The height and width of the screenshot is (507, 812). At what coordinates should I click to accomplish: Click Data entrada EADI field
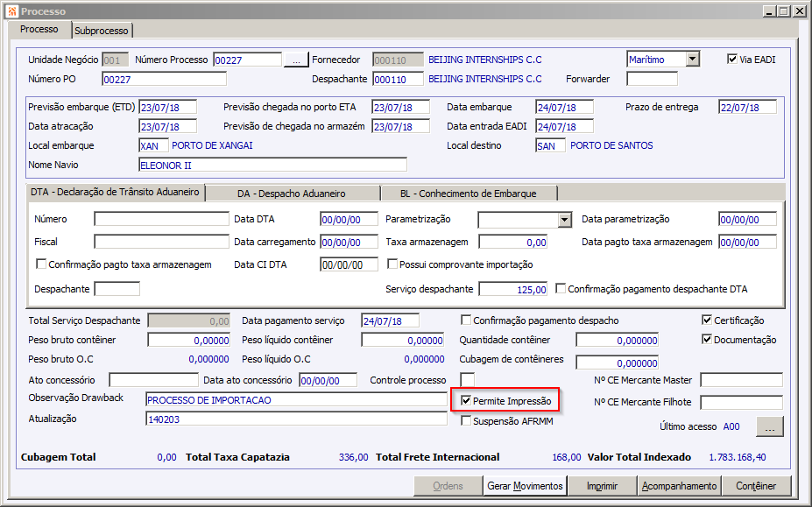(564, 126)
